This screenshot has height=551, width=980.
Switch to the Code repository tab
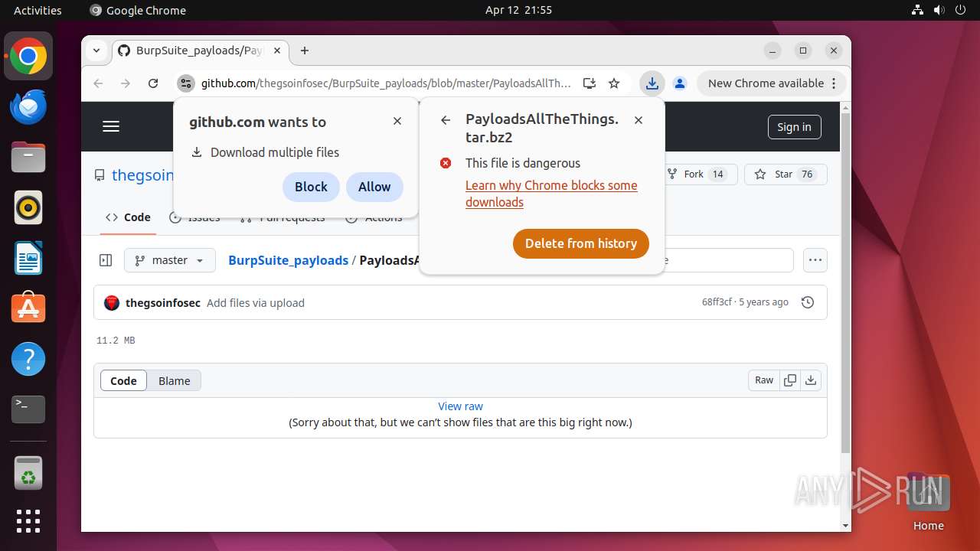pyautogui.click(x=129, y=217)
